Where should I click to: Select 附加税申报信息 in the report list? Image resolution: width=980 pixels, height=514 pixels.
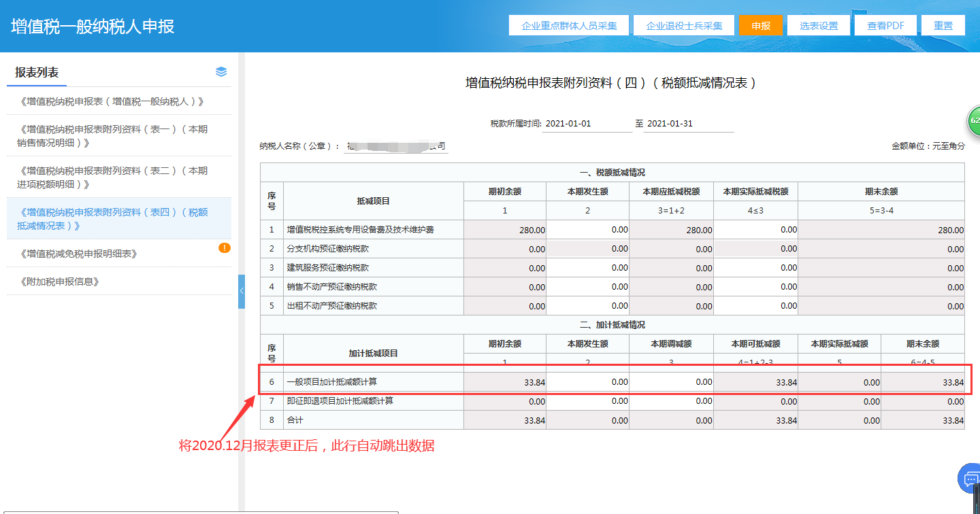pyautogui.click(x=60, y=281)
